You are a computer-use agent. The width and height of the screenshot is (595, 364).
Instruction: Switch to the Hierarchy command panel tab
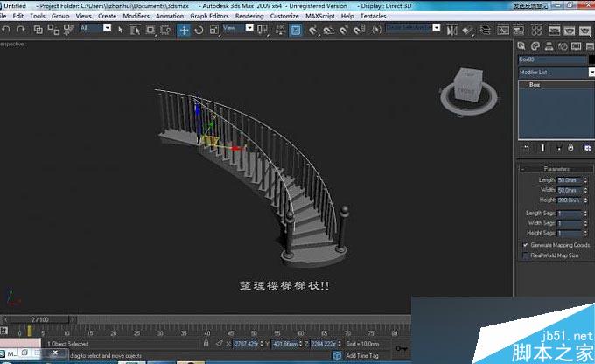[549, 46]
